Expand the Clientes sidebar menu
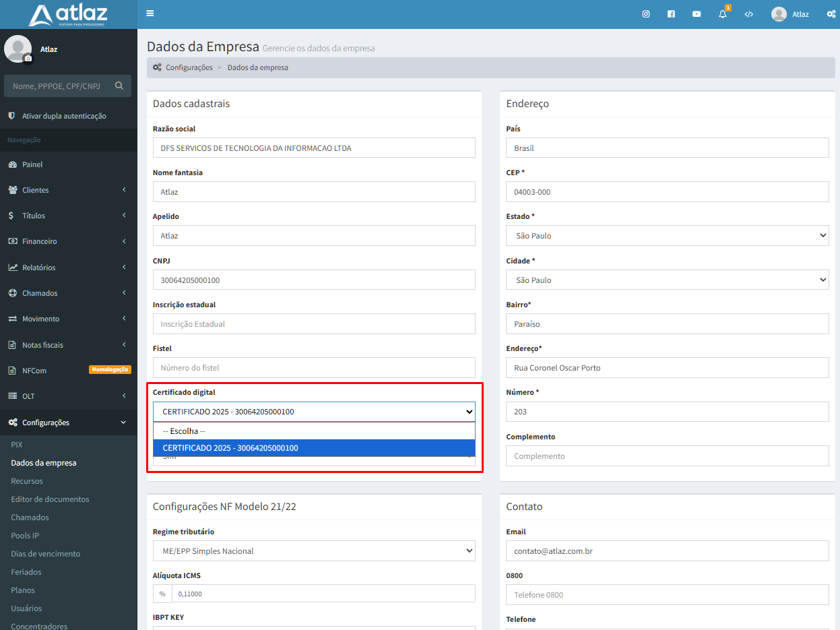 point(68,190)
